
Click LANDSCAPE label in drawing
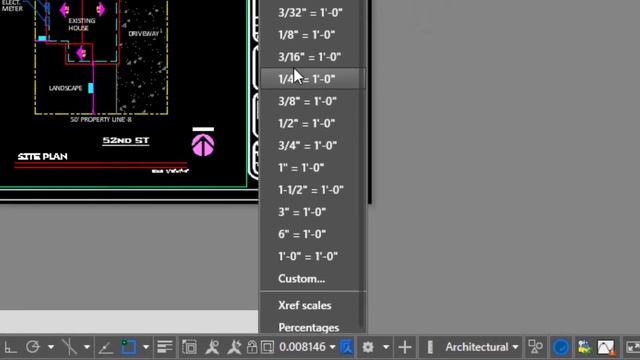[65, 88]
